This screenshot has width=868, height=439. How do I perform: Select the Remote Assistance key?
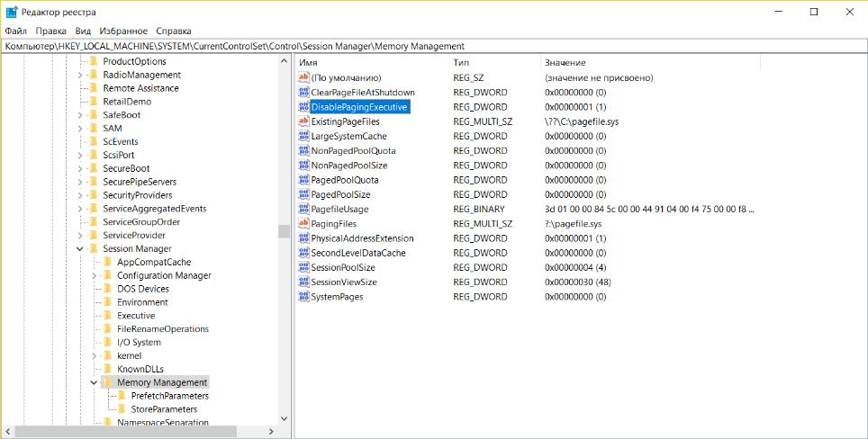coord(140,88)
